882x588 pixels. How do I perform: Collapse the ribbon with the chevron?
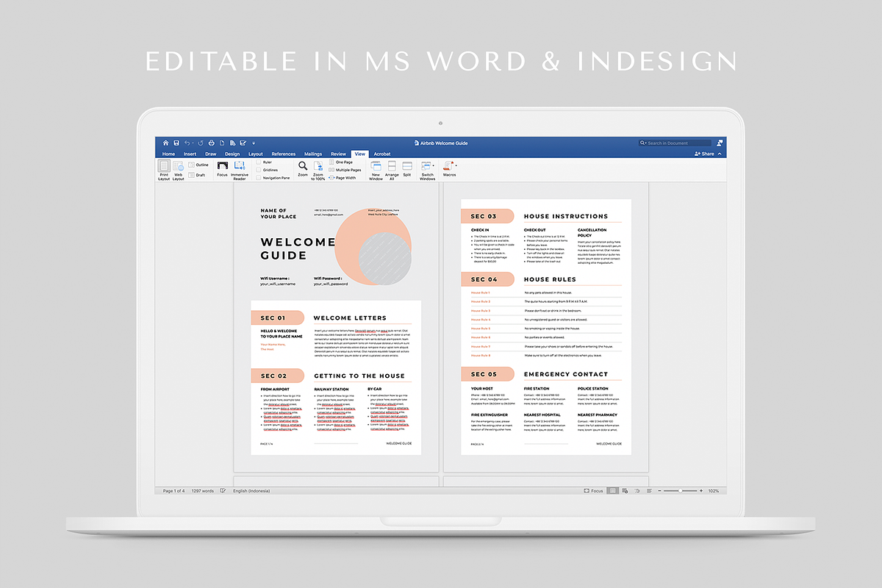720,154
